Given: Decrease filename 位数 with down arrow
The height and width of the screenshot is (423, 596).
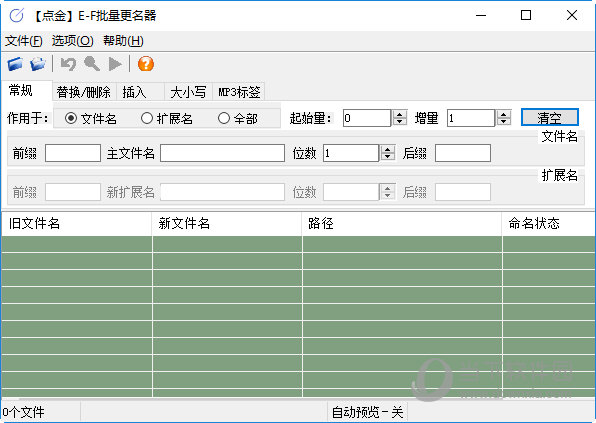Looking at the screenshot, I should (388, 157).
